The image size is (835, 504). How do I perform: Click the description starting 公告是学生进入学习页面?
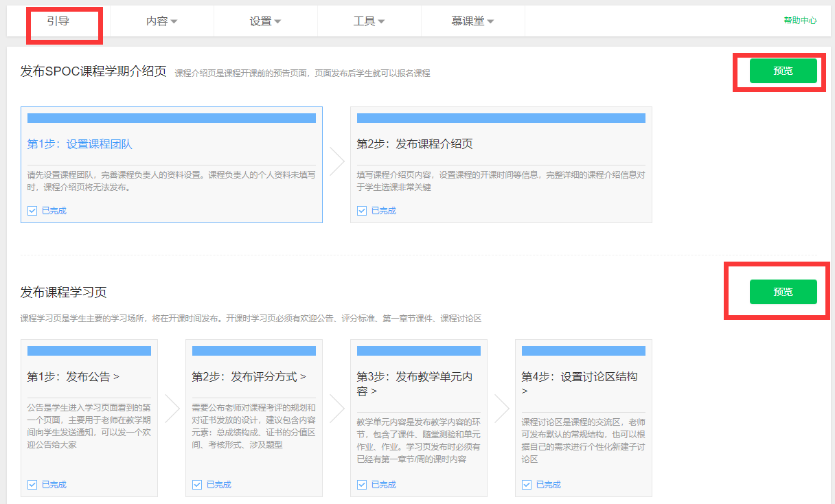click(89, 426)
